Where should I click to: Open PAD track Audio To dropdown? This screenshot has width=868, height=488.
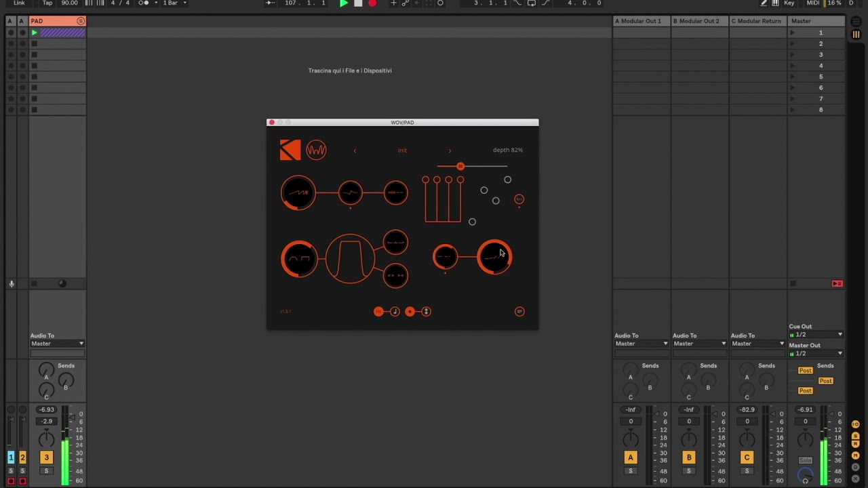(x=58, y=344)
